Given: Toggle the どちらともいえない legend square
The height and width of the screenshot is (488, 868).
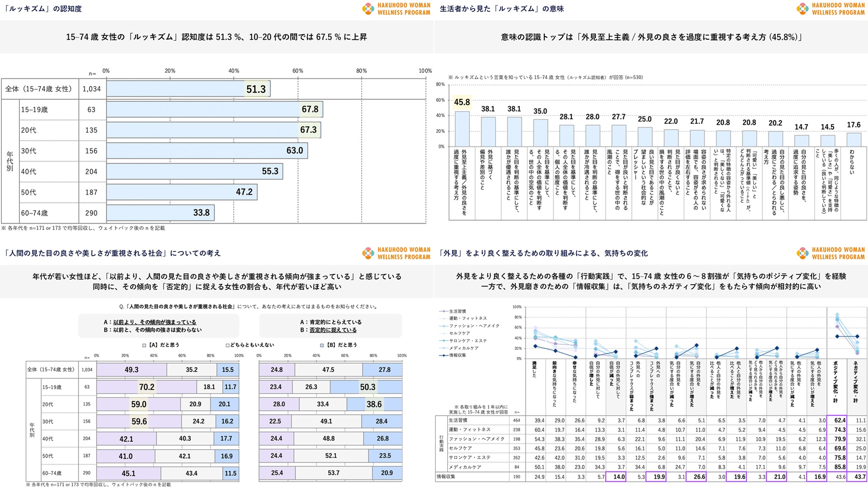Looking at the screenshot, I should [x=228, y=345].
